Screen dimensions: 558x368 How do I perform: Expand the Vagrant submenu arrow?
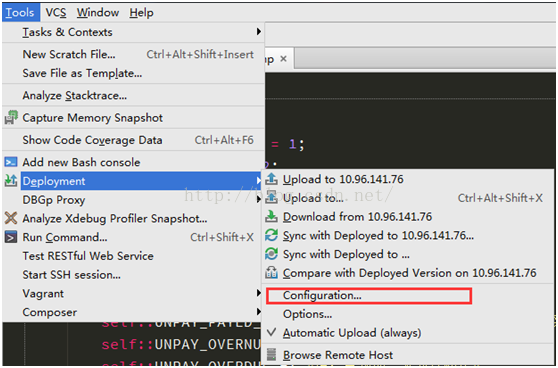click(259, 293)
